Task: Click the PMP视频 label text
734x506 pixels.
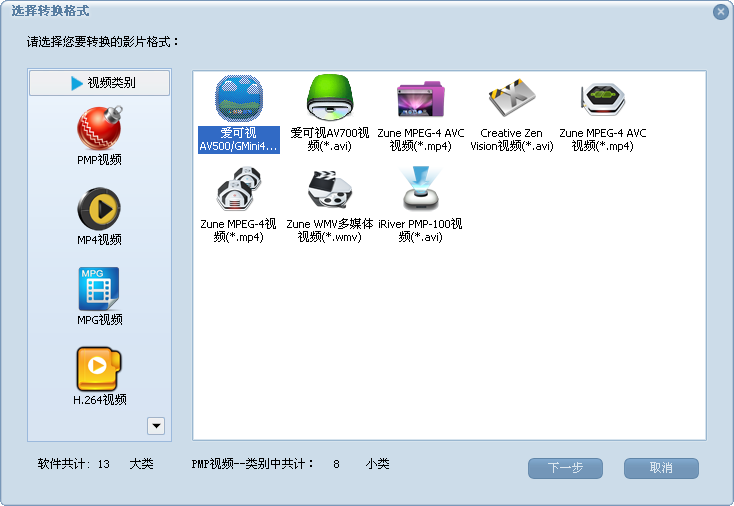Action: tap(99, 160)
